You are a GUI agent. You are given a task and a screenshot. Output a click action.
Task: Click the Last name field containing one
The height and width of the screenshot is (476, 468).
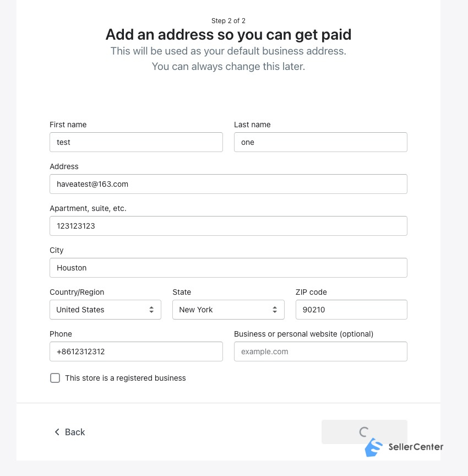320,142
